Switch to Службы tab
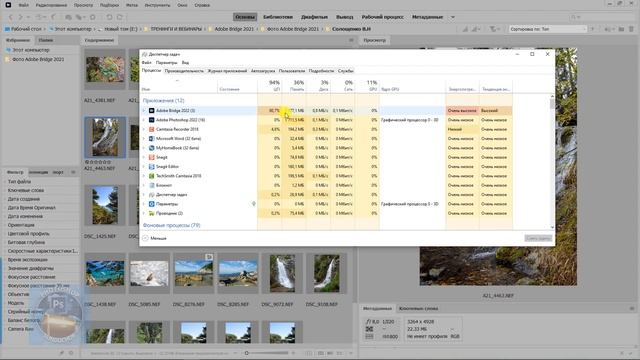 tap(346, 71)
